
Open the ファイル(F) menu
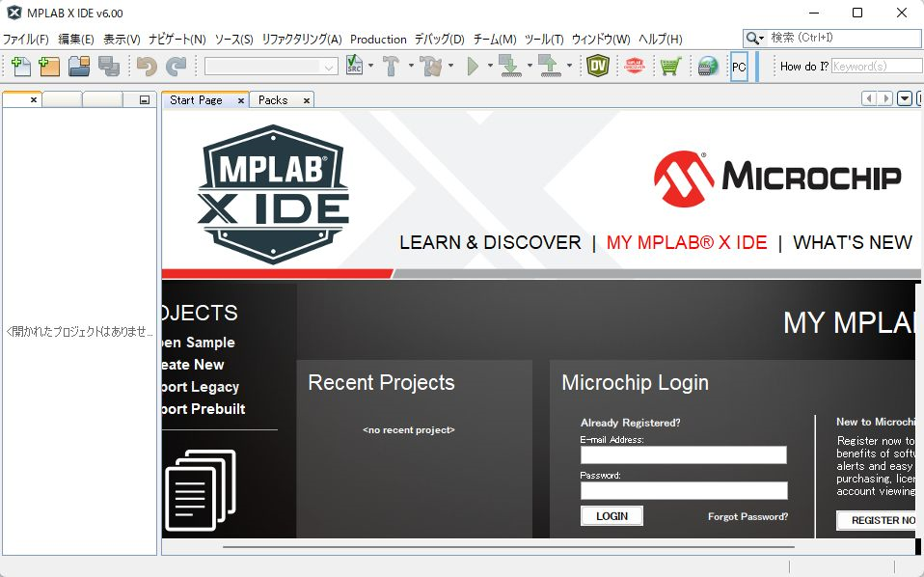tap(25, 40)
